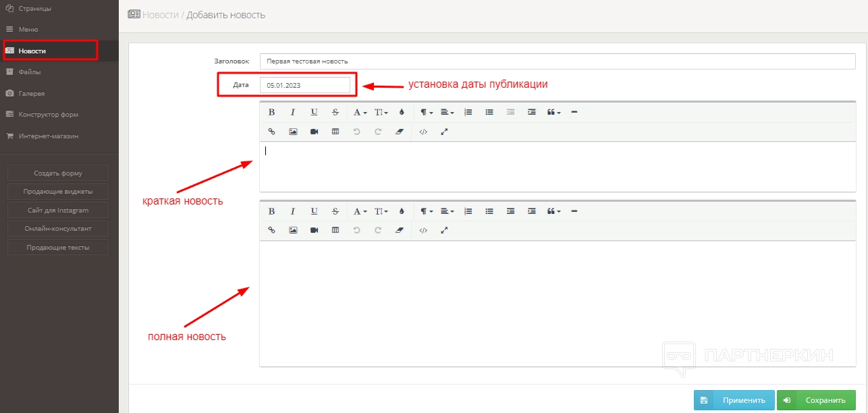Decrease indent in lower editor
868x413 pixels.
click(511, 211)
